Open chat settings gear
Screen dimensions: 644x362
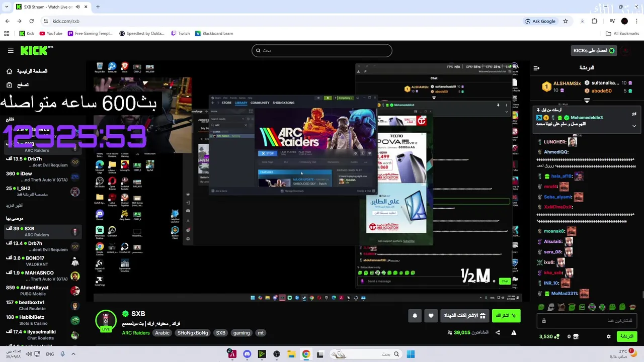[x=608, y=336]
